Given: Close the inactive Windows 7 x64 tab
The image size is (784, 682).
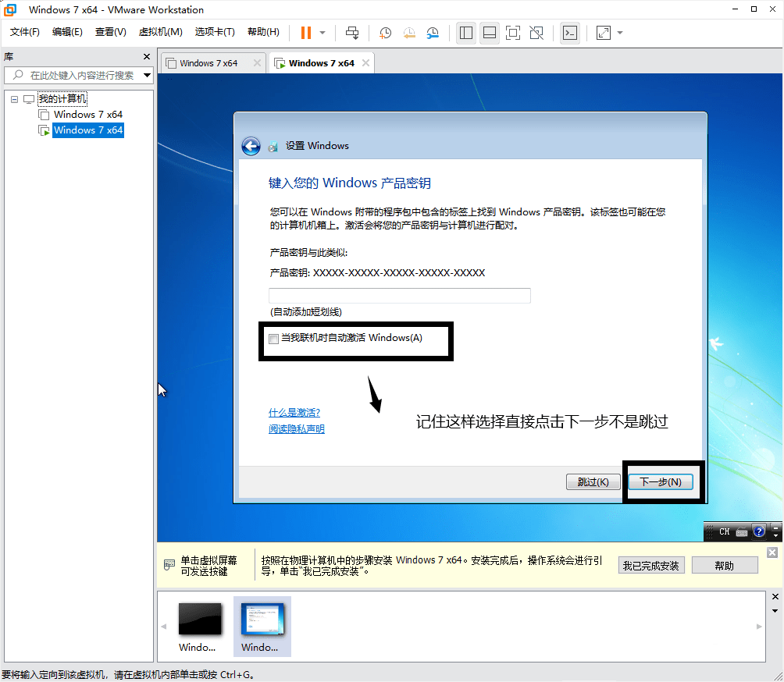Looking at the screenshot, I should (x=257, y=63).
